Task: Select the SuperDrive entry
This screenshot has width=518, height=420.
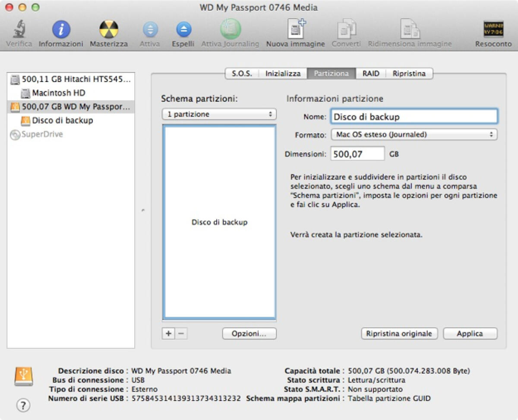Action: point(71,134)
